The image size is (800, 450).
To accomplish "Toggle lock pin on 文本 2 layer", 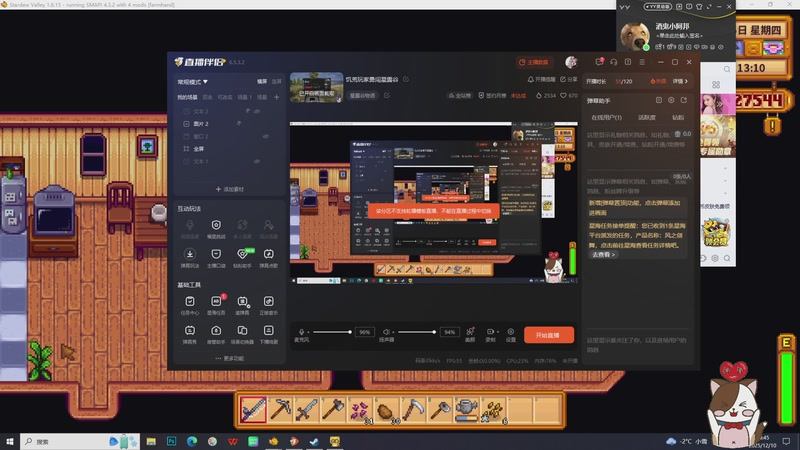I will 248,111.
